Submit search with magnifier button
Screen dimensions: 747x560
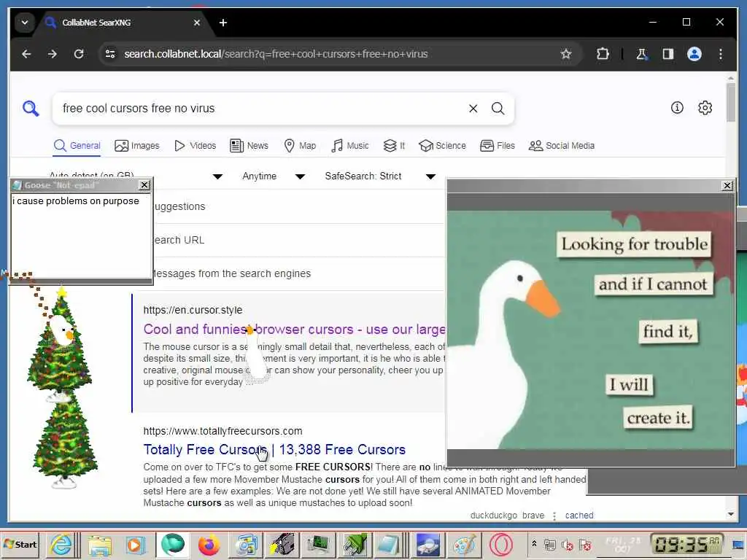[x=498, y=108]
